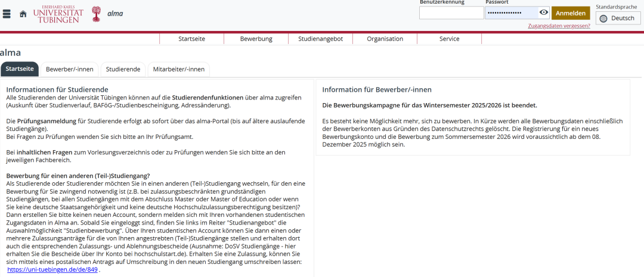The height and width of the screenshot is (277, 644).
Task: Expand the Service menu
Action: [x=449, y=39]
